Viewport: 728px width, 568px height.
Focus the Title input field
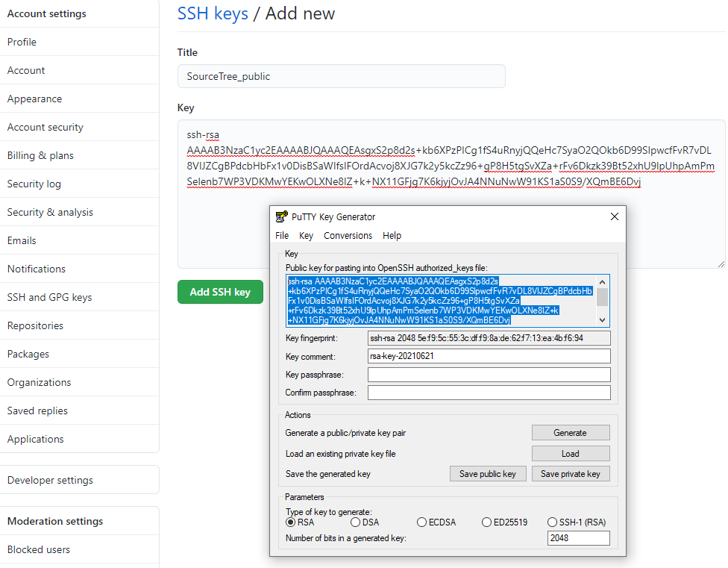pos(342,76)
